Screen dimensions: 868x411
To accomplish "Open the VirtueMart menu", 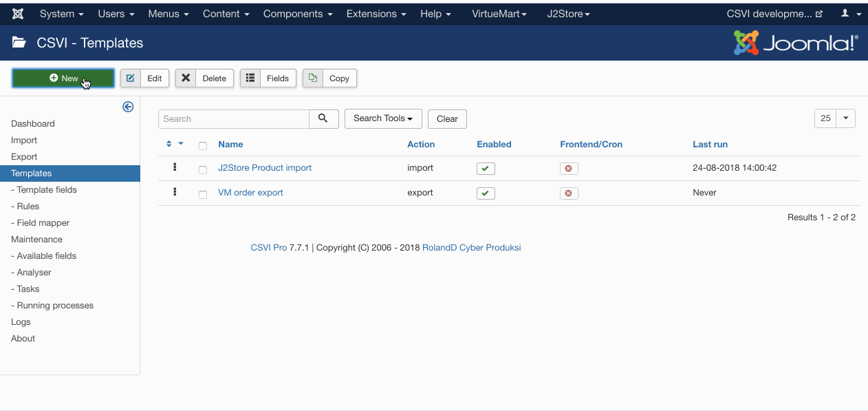I will [499, 14].
